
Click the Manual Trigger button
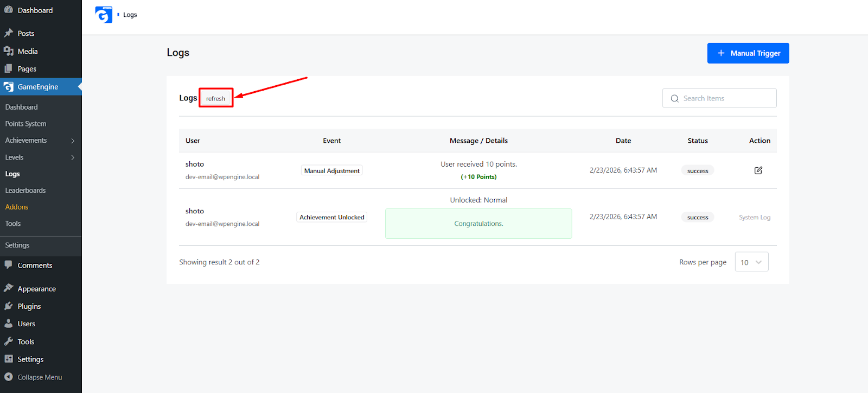[x=748, y=53]
